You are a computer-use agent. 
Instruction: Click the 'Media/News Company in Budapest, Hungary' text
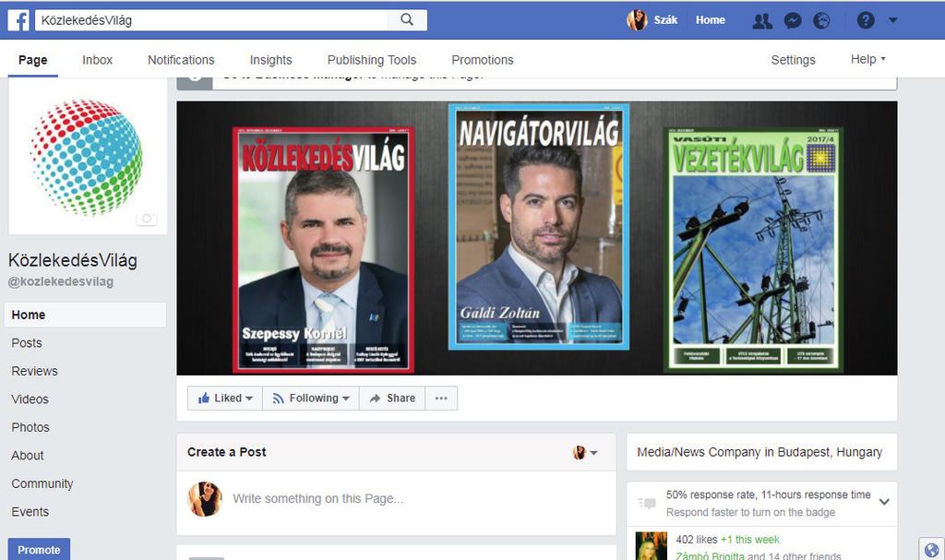[760, 452]
